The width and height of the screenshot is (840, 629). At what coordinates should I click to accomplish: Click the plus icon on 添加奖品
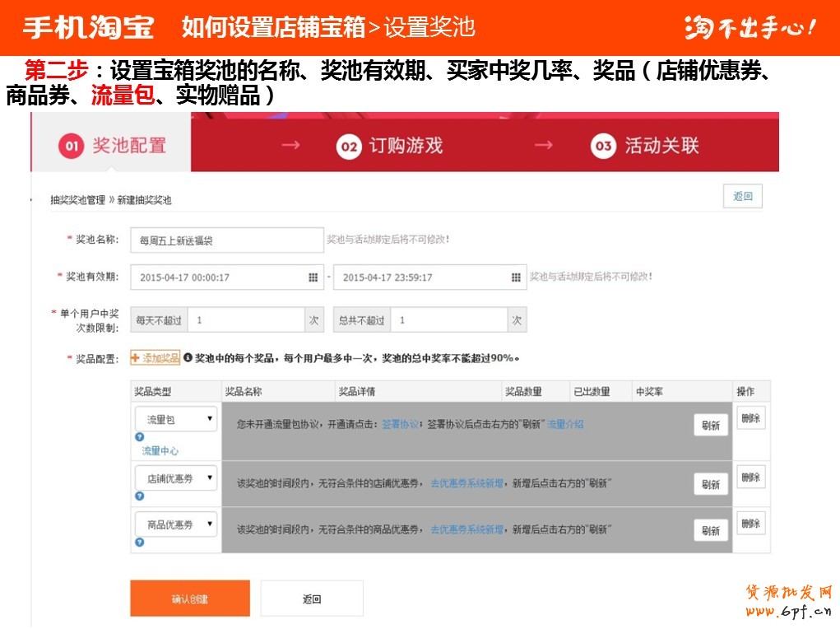[136, 357]
